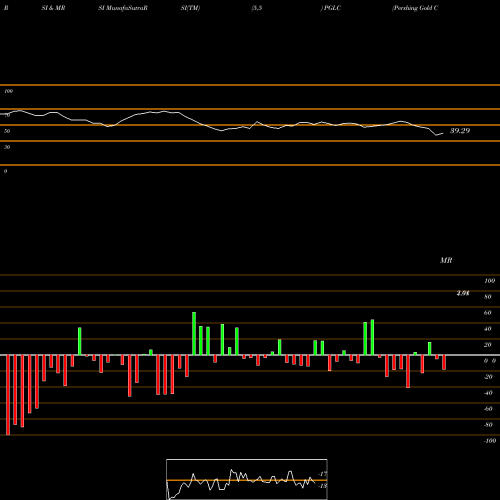Click the 'SI(TM)' header label
Viewport: 500px width, 500px height.
(x=190, y=8)
